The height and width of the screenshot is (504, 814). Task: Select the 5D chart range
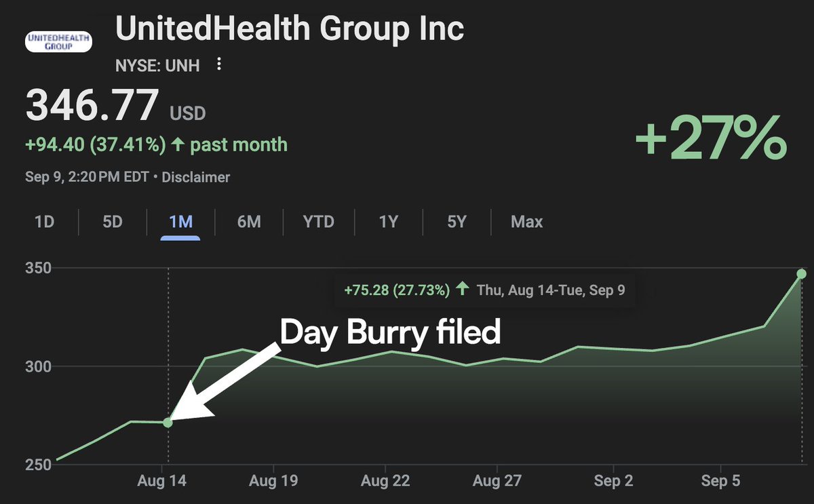point(113,222)
